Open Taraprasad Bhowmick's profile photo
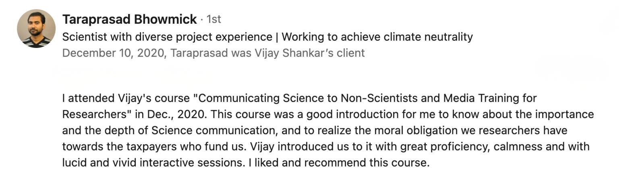 [36, 29]
